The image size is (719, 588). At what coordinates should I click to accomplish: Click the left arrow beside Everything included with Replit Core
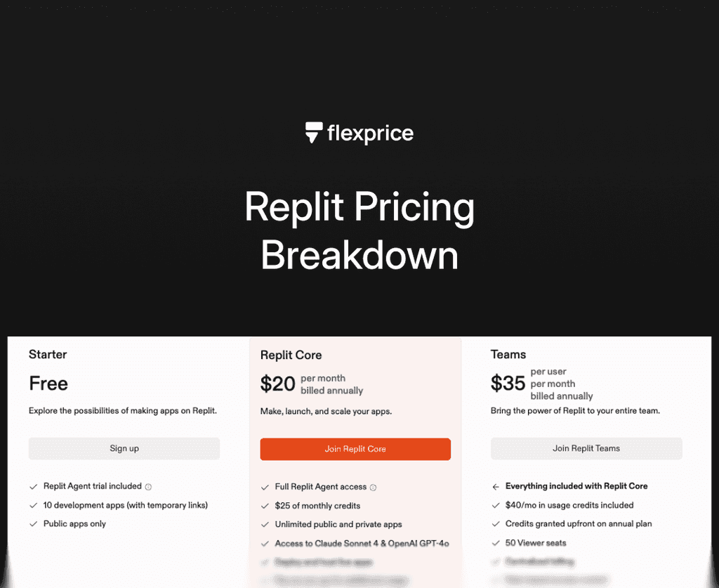click(x=496, y=486)
